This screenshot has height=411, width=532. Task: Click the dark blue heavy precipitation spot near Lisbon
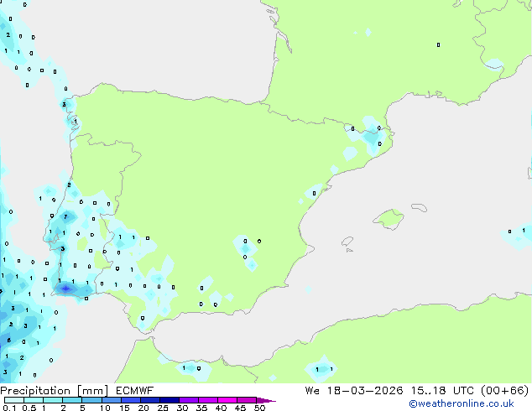(65, 289)
